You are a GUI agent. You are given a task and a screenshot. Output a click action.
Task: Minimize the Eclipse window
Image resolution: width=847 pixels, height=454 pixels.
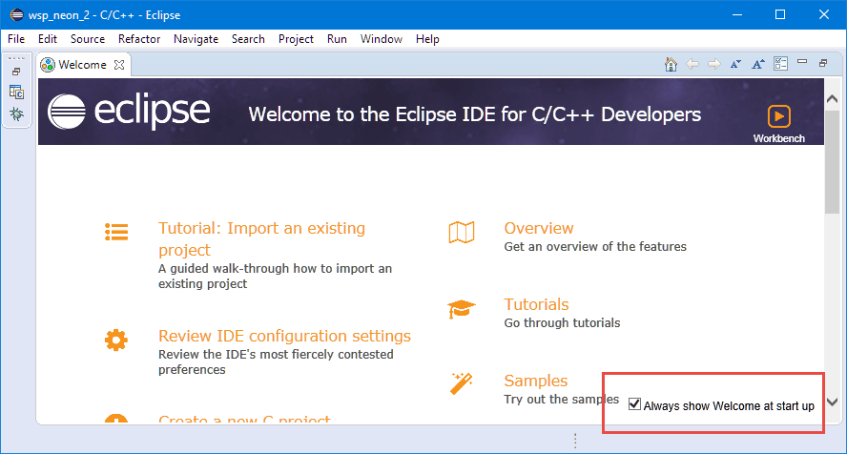[x=737, y=15]
